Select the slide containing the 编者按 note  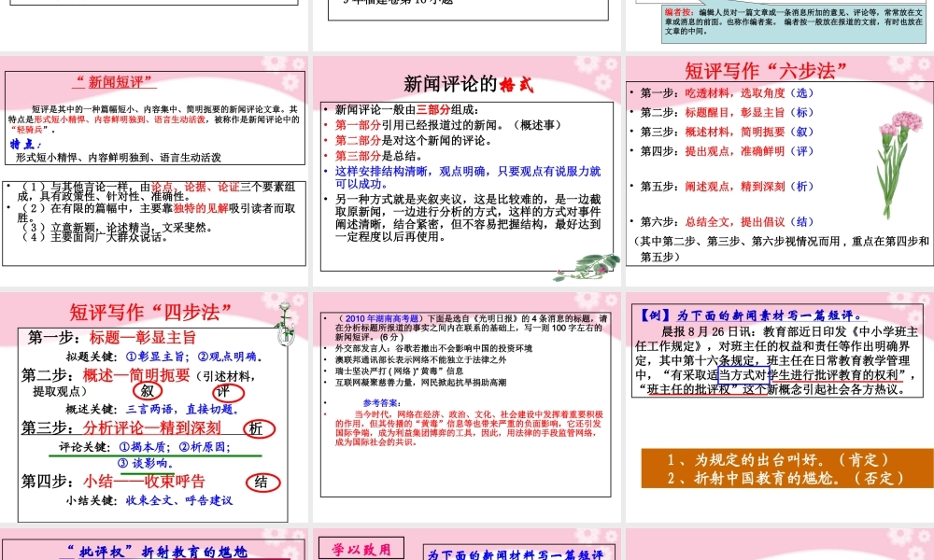(x=780, y=25)
